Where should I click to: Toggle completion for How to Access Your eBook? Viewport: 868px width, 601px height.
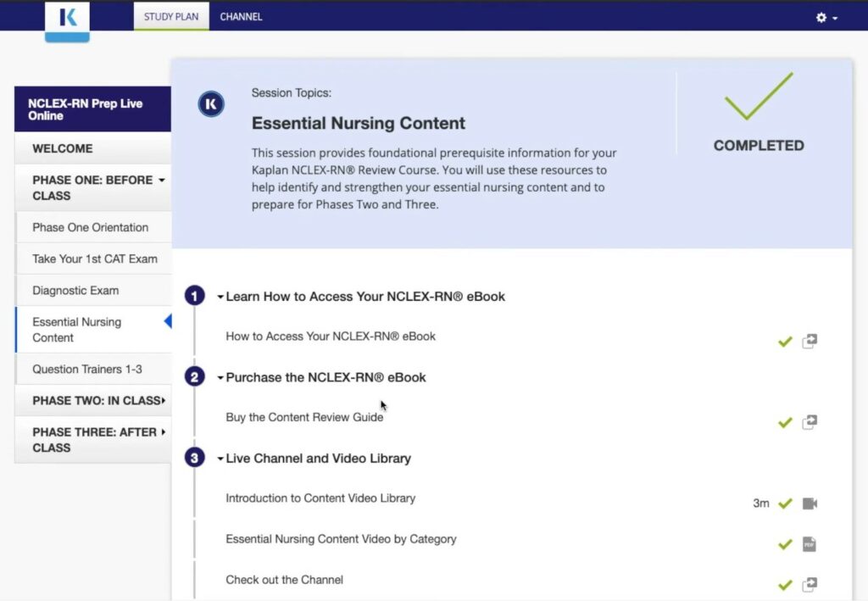(x=785, y=341)
